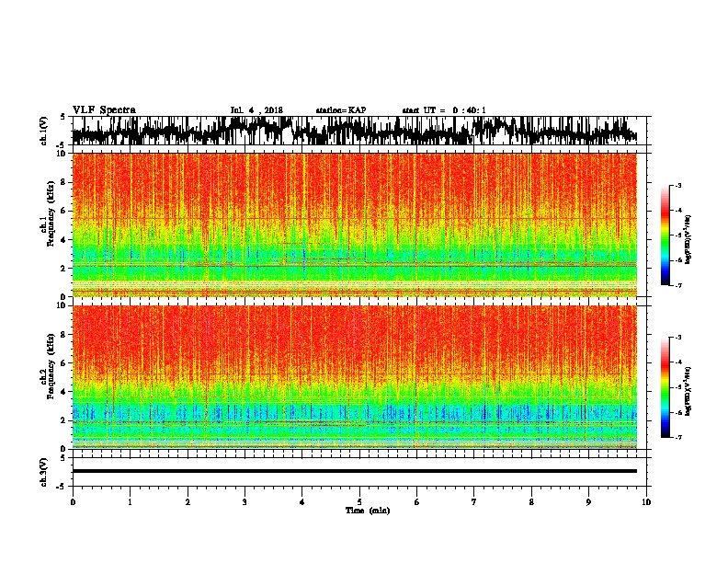
Task: Click the "-3" label on ch.2 color scale
Action: tap(677, 338)
